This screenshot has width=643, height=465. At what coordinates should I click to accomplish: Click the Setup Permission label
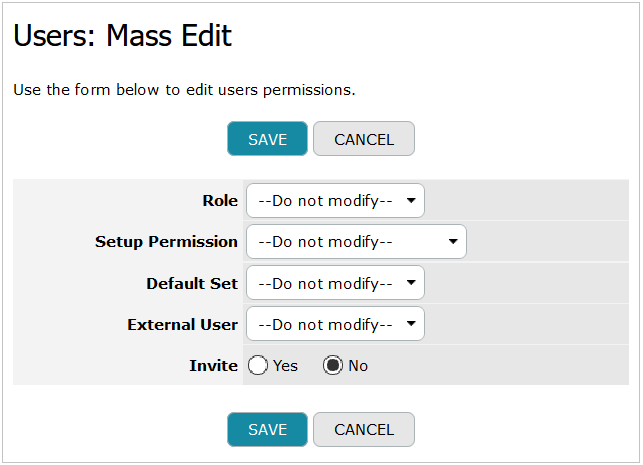coord(166,242)
